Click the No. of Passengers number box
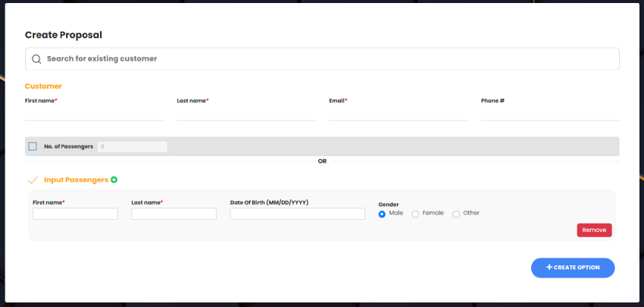Screen dimensions: 644x307 (133, 147)
